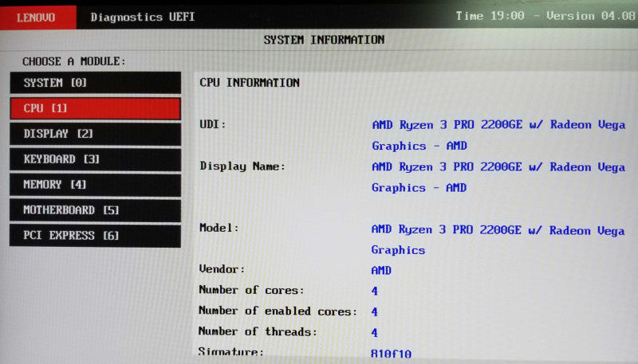Viewport: 638px width, 364px height.
Task: Click the Signature label
Action: coord(230,351)
